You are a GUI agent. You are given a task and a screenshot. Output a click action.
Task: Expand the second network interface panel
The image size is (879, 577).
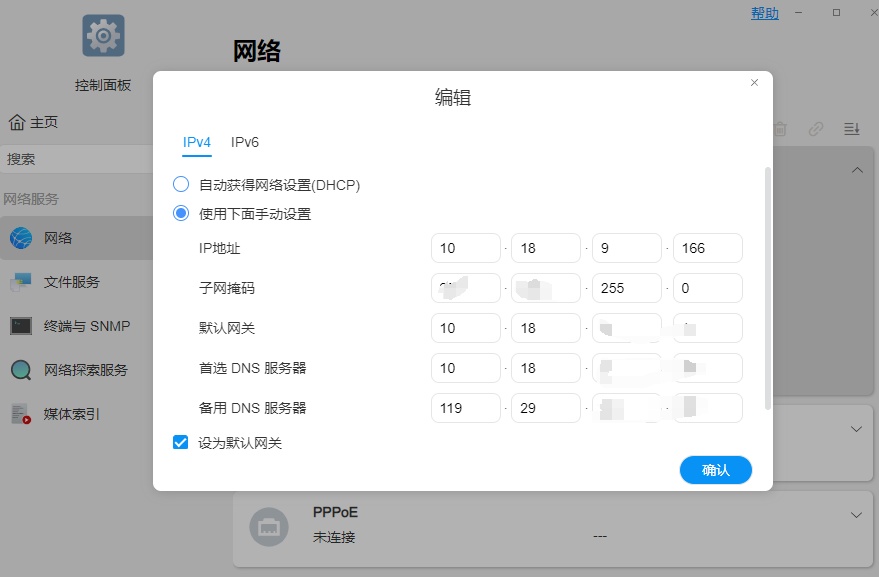tap(857, 429)
